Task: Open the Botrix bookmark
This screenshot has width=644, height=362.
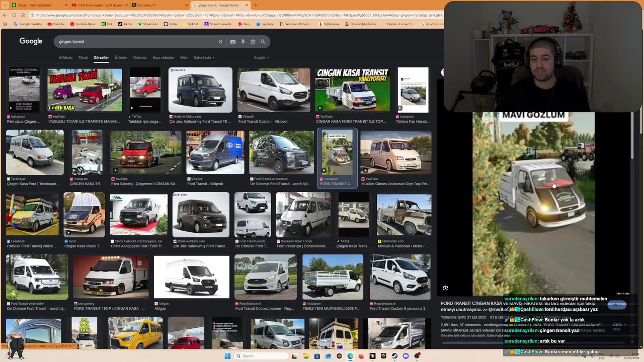Action: point(171,24)
